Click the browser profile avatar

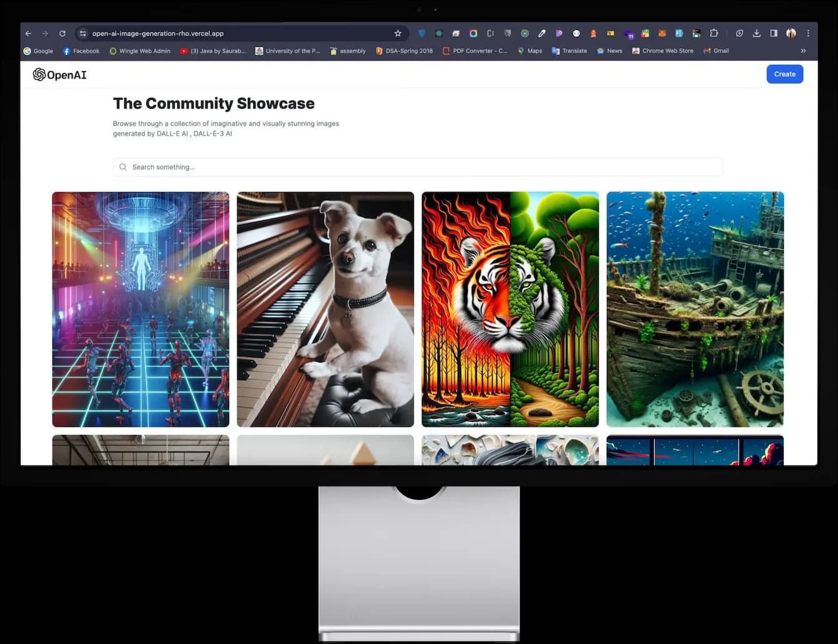[x=791, y=33]
